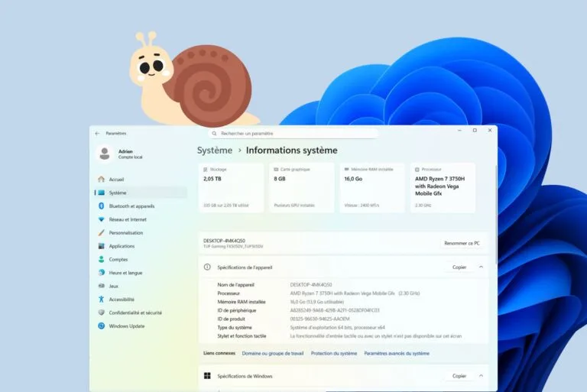Select the Comptes person icon
The width and height of the screenshot is (587, 392).
click(101, 260)
